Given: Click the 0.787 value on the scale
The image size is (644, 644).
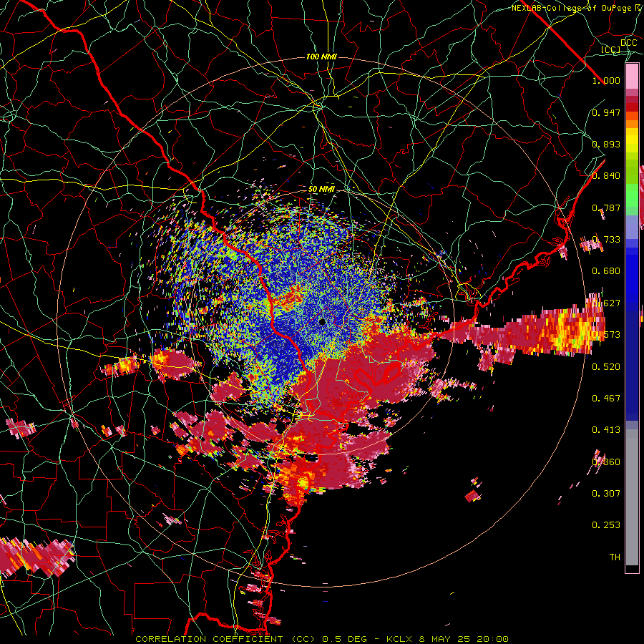Looking at the screenshot, I should click(606, 208).
